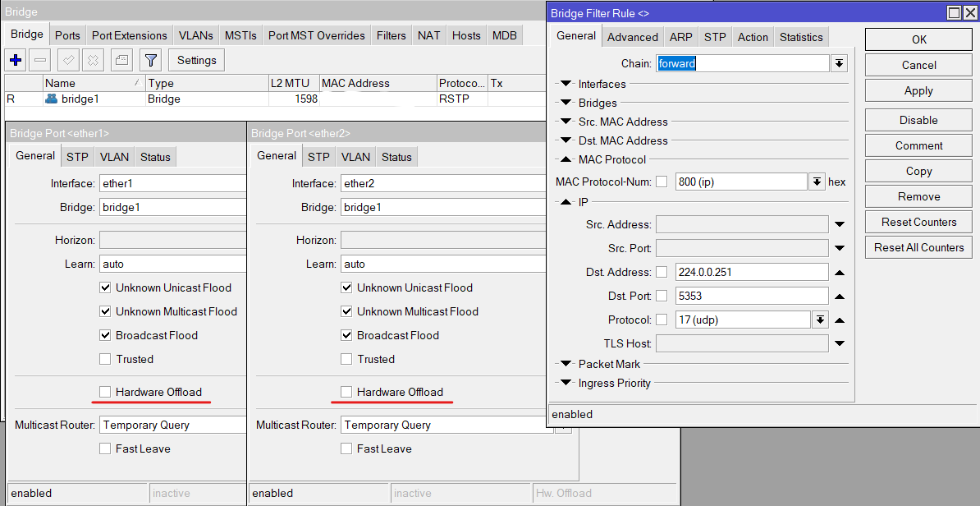Viewport: 980px width, 506px height.
Task: Enable Fast Leave for ether1
Action: tap(105, 449)
